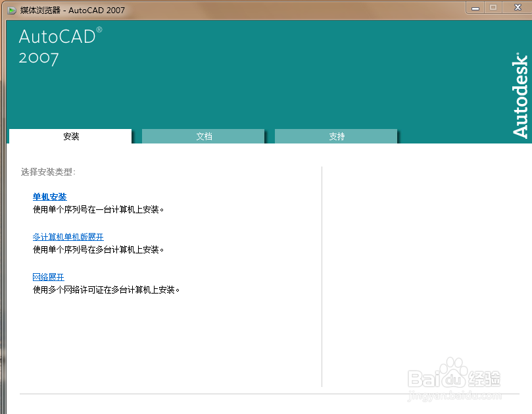Screen dimensions: 532x414
Task: Click the vertical Autodesk logo
Action: pyautogui.click(x=520, y=95)
